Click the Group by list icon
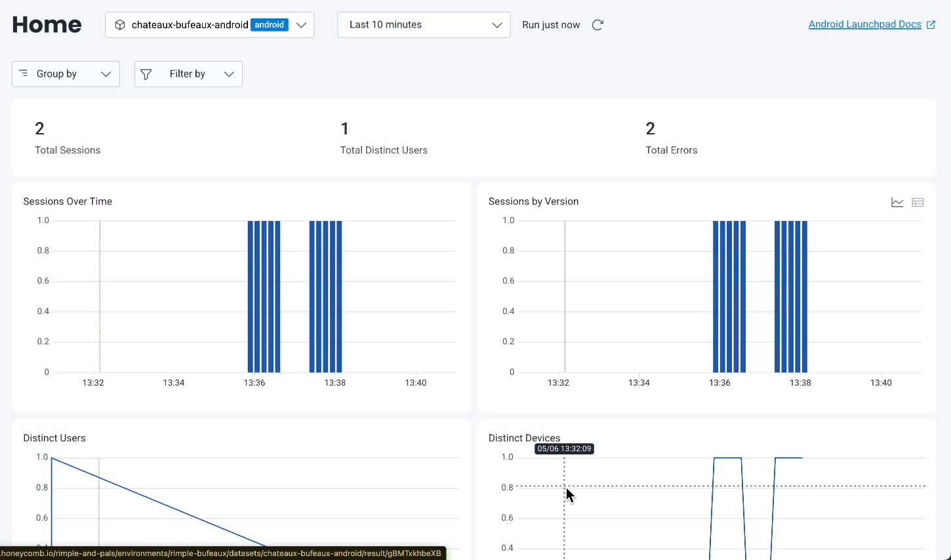The height and width of the screenshot is (560, 951). point(24,73)
